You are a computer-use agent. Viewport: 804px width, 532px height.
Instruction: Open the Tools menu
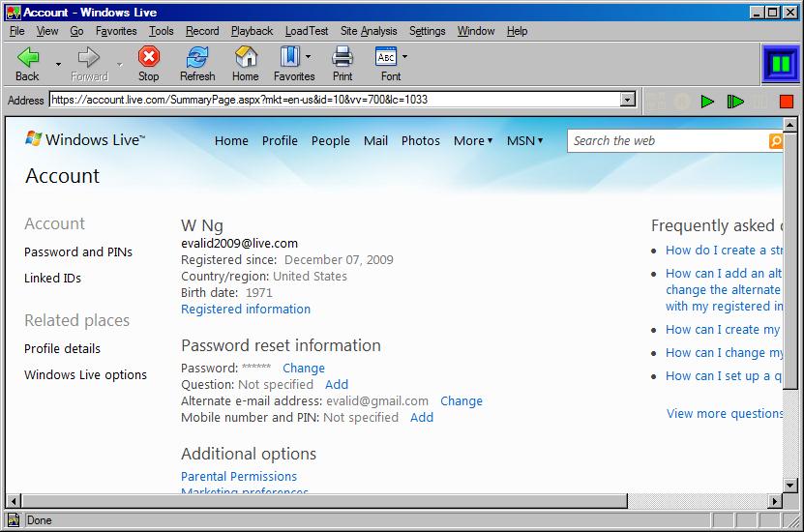161,31
